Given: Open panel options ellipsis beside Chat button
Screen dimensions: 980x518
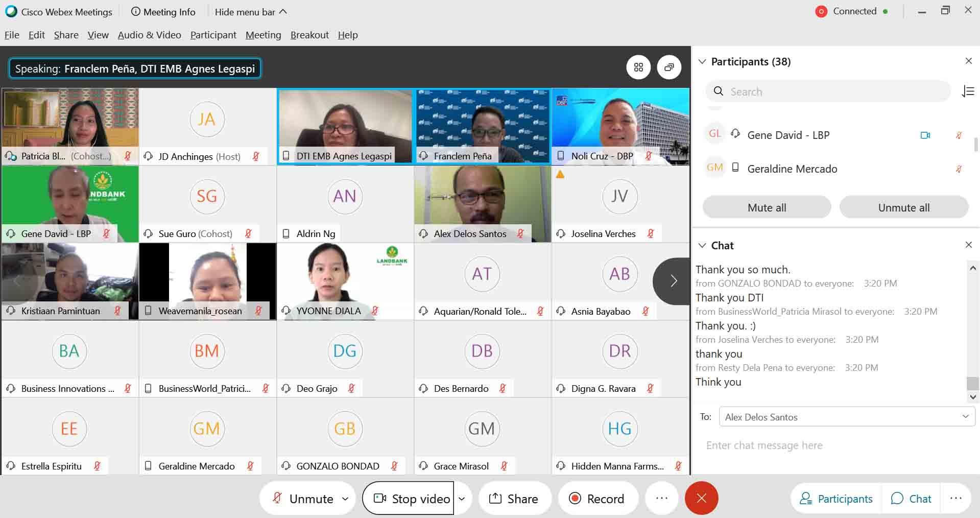Looking at the screenshot, I should point(956,498).
